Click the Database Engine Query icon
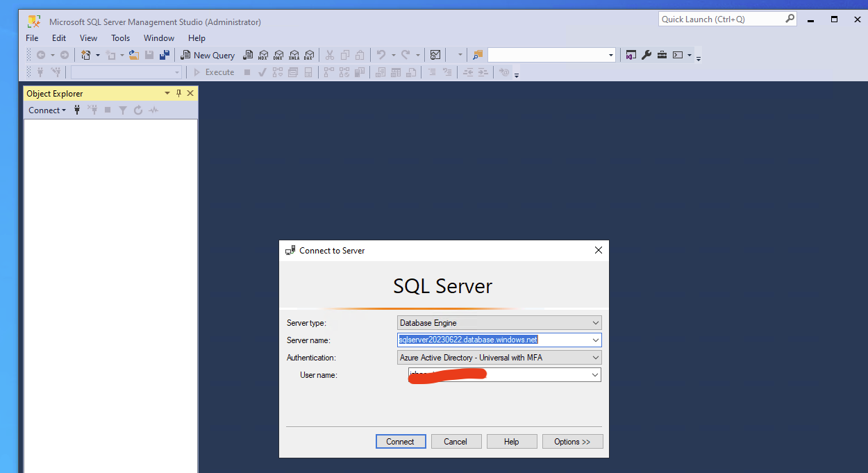The image size is (868, 473). (248, 55)
